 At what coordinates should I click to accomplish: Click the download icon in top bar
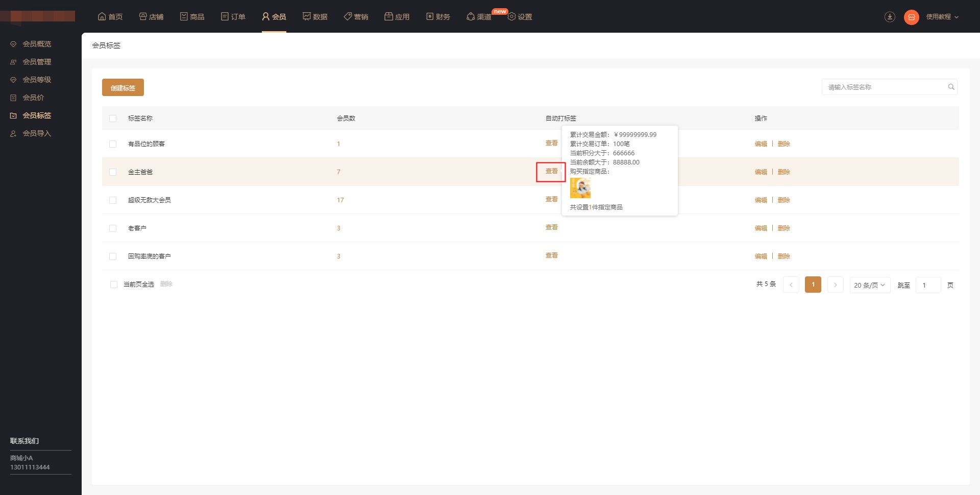point(890,17)
